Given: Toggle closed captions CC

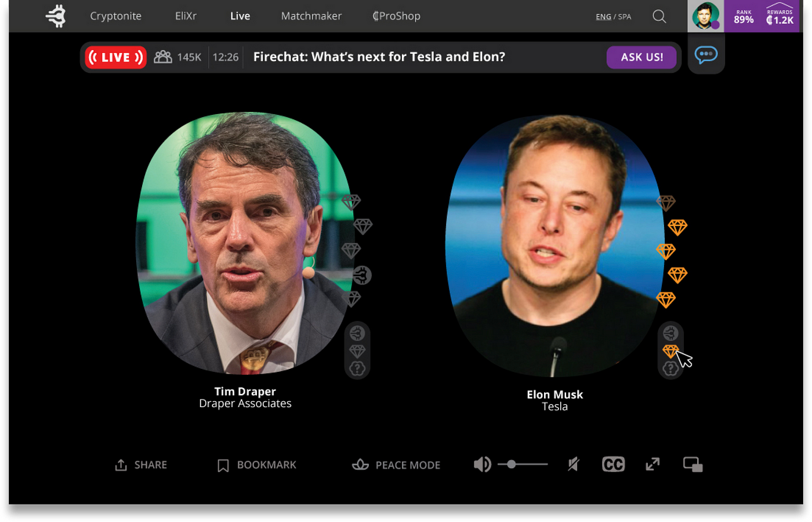Looking at the screenshot, I should 614,465.
